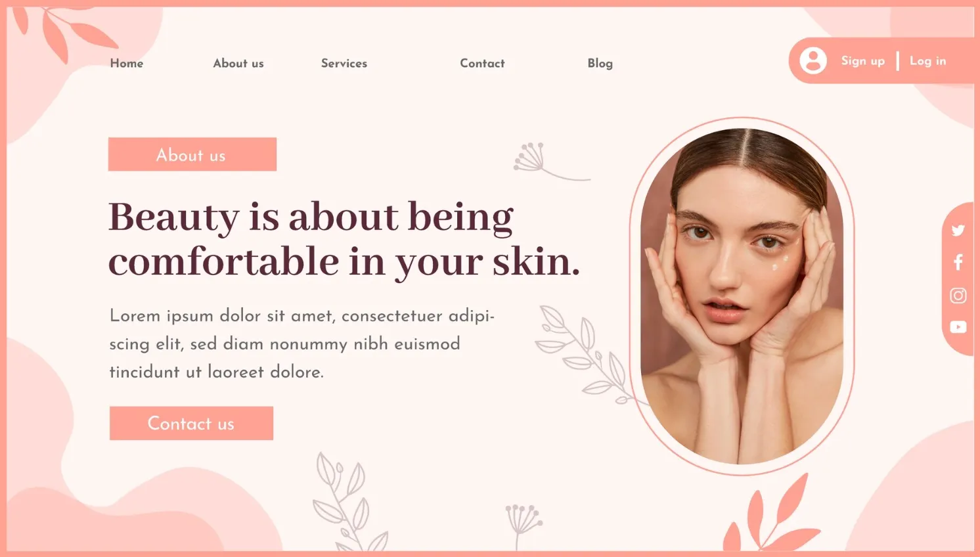Screen dimensions: 980x557
Task: Open the About us navigation link
Action: [238, 63]
